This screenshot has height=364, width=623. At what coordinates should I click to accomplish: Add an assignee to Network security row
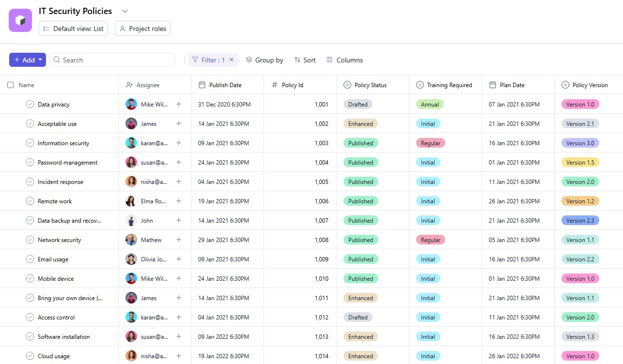click(179, 240)
